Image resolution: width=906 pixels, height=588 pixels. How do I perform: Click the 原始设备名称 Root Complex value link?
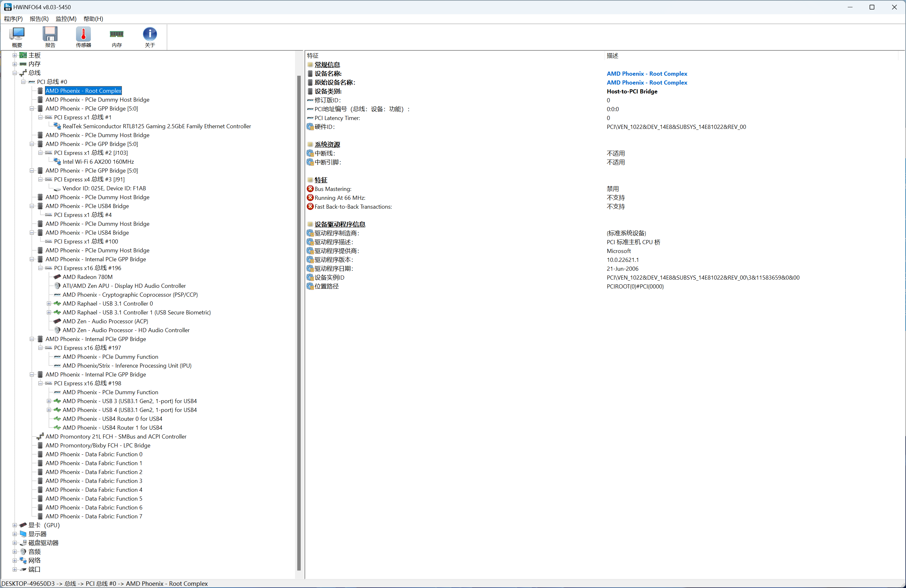click(647, 82)
